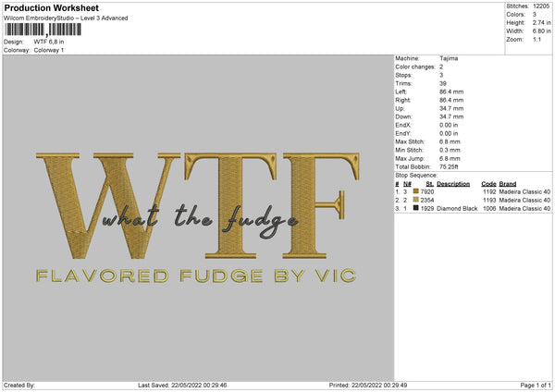The image size is (555, 392).
Task: Click the Left value 86.4 mm
Action: pos(451,92)
